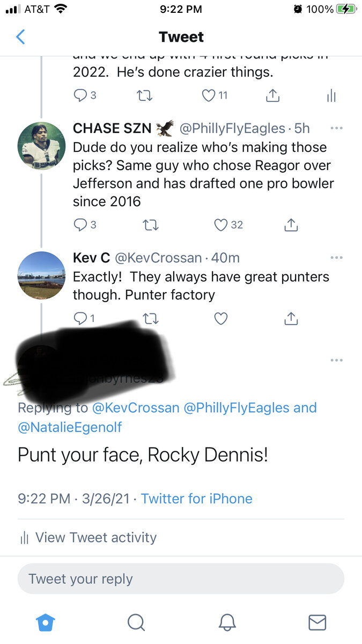Open more options on the main tweet

tap(336, 360)
